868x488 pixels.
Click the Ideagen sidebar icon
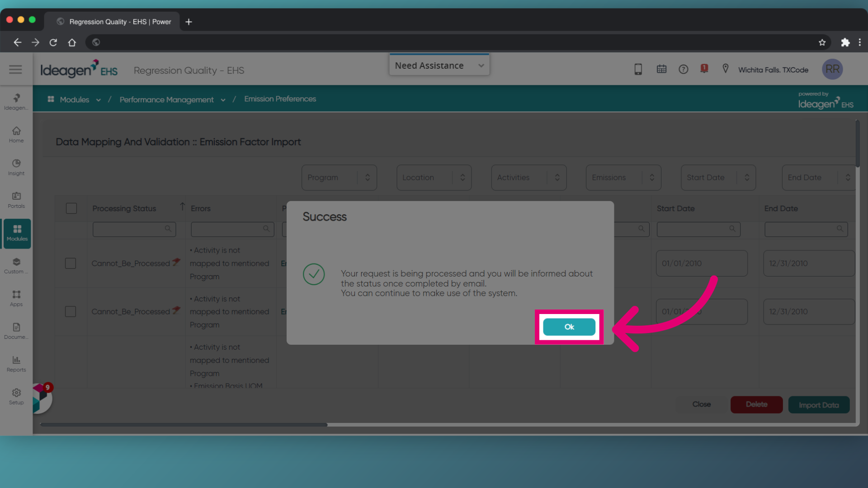[16, 102]
